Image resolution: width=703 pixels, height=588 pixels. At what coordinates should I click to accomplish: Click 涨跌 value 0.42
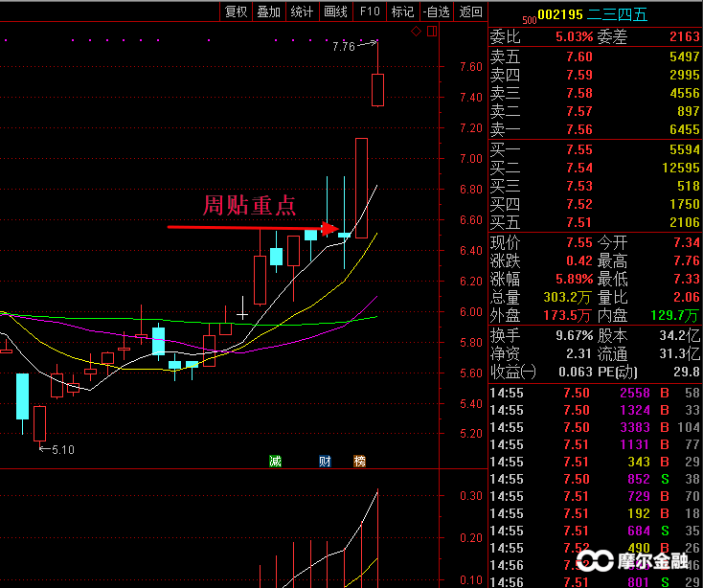click(x=579, y=260)
